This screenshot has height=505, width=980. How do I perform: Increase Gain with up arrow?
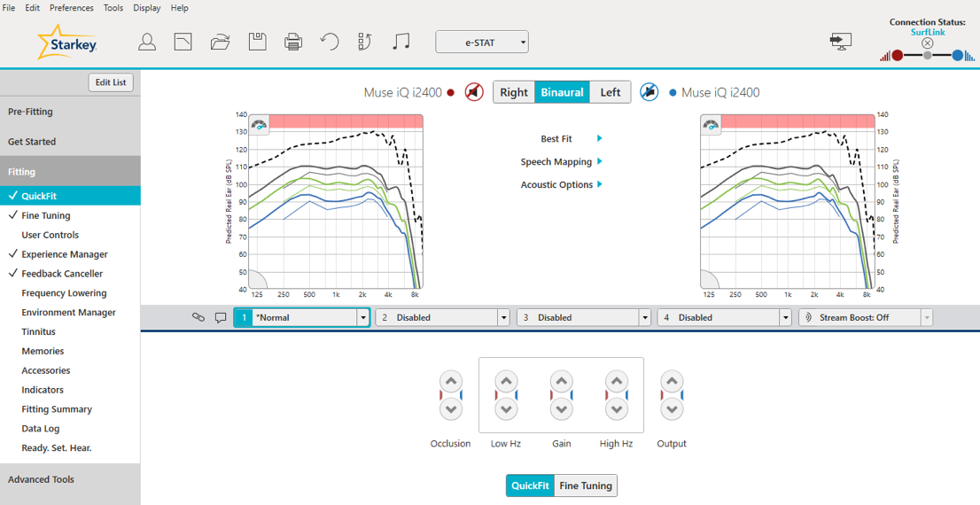(x=561, y=381)
